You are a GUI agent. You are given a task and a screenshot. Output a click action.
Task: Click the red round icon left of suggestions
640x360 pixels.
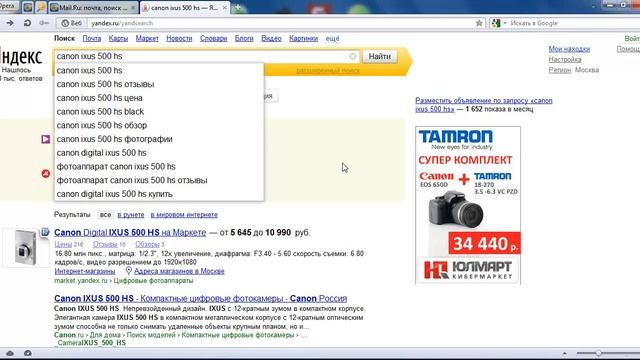[46, 173]
